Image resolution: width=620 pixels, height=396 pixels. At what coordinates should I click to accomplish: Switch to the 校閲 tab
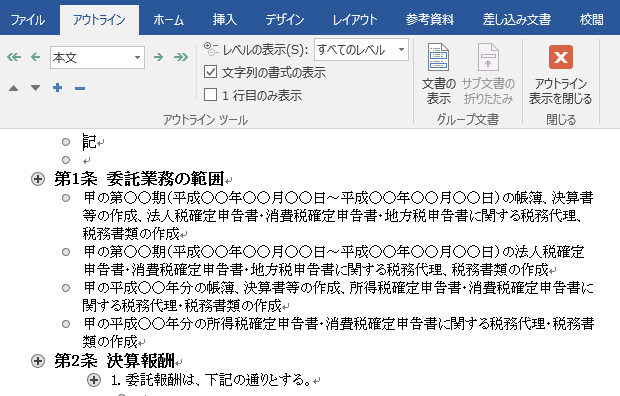pyautogui.click(x=592, y=20)
